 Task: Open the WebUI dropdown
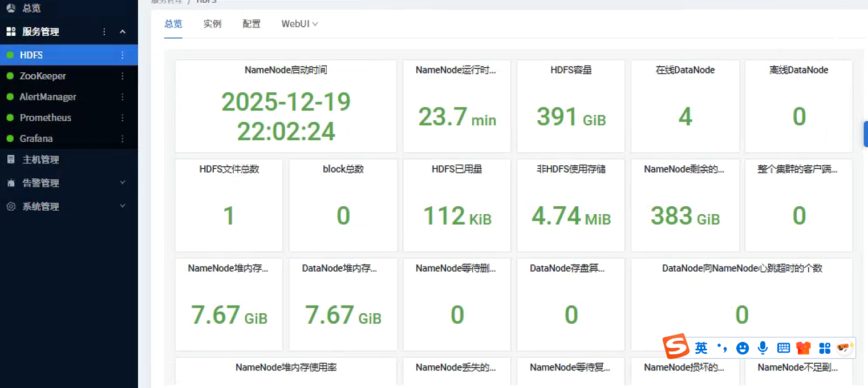299,24
